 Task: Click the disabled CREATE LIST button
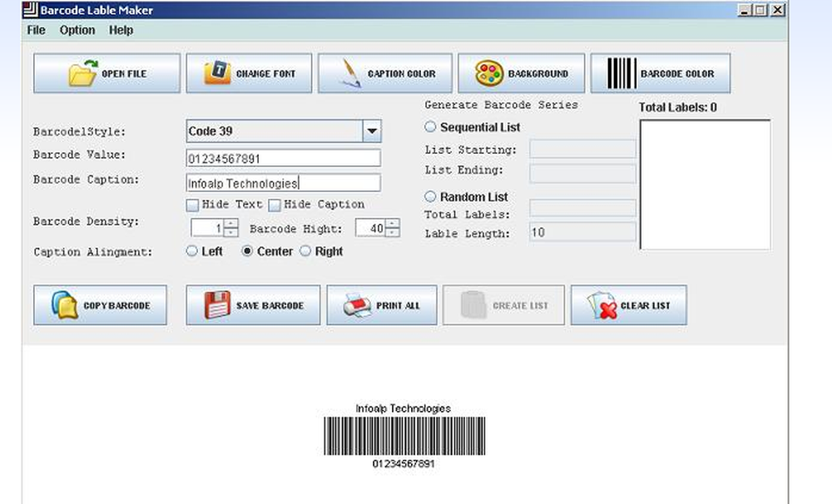click(503, 305)
